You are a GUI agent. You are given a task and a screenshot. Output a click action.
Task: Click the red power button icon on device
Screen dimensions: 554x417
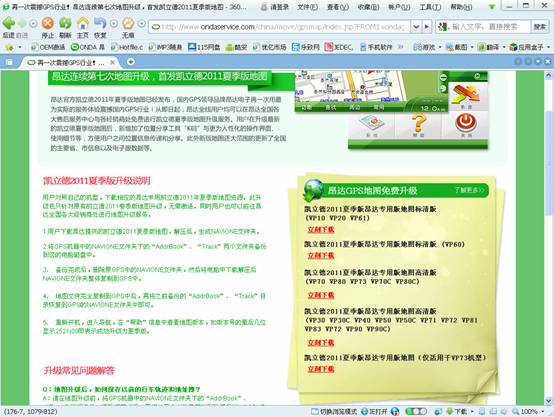coord(466,123)
